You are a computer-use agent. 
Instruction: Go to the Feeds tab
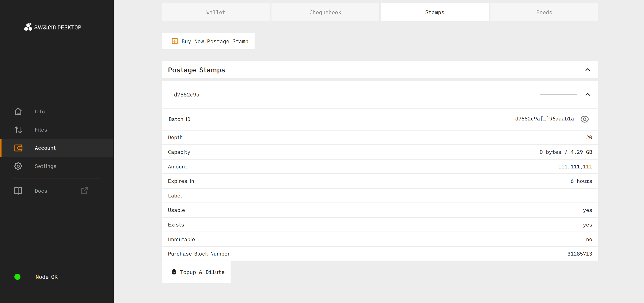[x=544, y=12]
